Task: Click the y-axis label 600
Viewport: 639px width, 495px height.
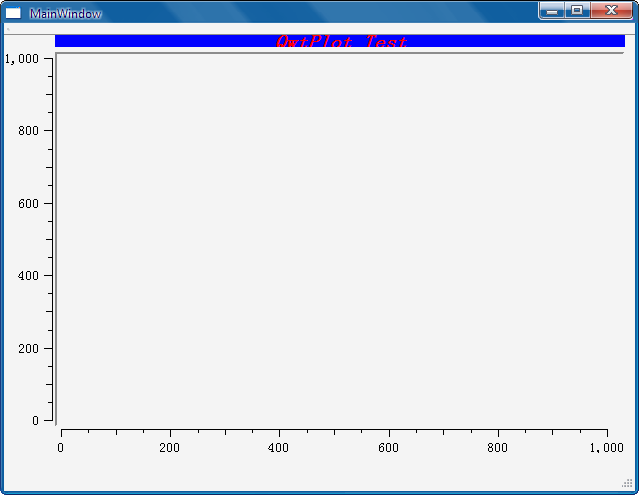Action: coord(29,203)
